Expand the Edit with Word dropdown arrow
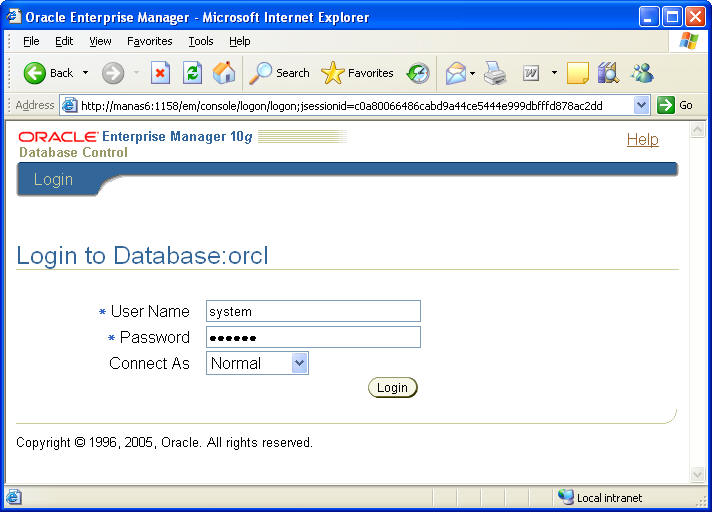The width and height of the screenshot is (712, 512). pyautogui.click(x=554, y=73)
